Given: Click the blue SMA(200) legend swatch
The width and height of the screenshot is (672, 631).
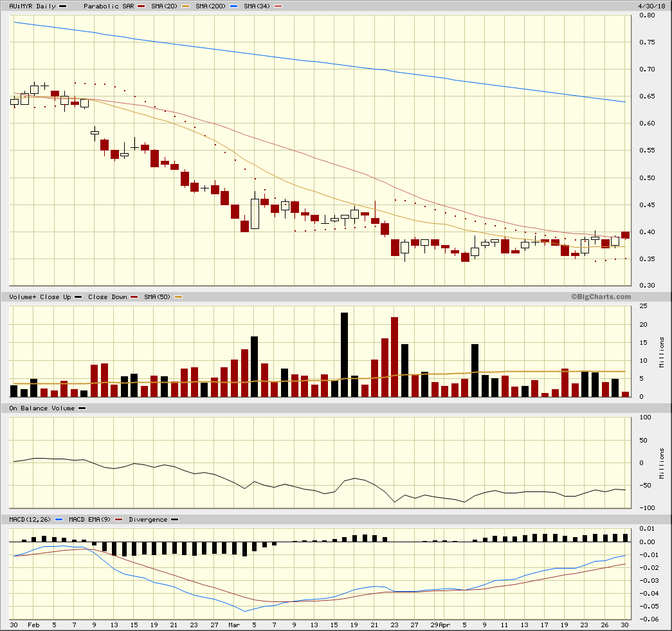Looking at the screenshot, I should (233, 6).
